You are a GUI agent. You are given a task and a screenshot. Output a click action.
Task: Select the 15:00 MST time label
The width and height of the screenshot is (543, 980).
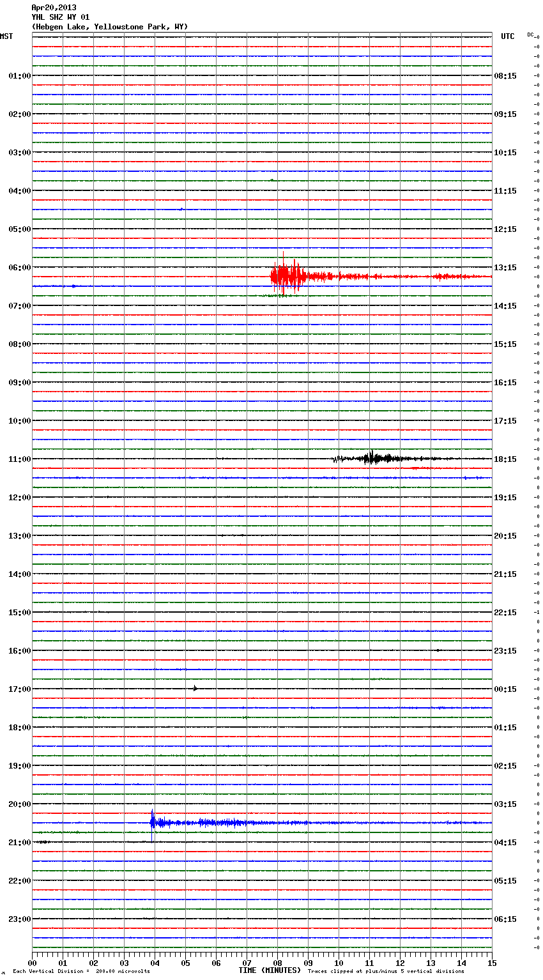pos(20,613)
